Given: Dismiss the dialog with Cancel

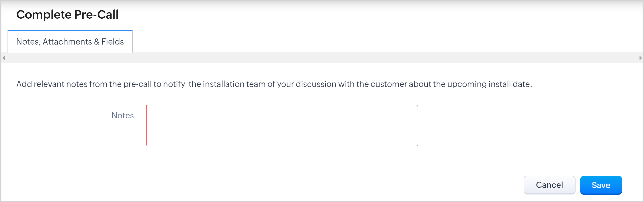Looking at the screenshot, I should 549,185.
